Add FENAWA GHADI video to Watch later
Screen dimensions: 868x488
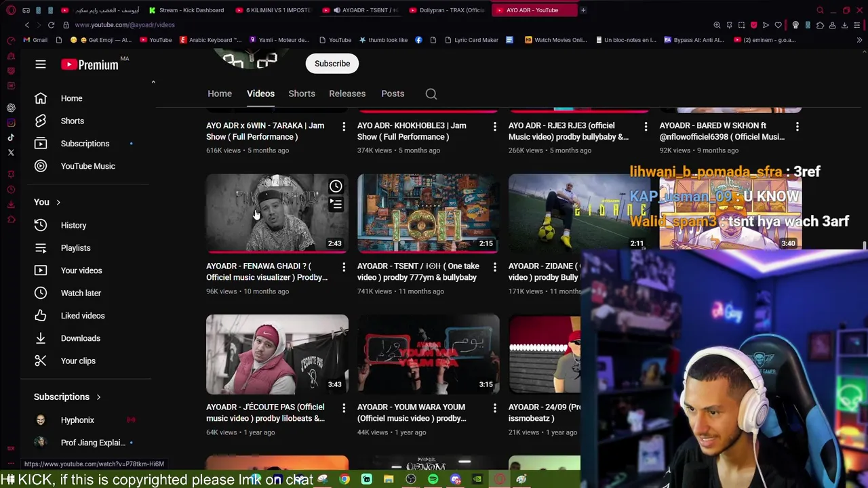click(336, 186)
